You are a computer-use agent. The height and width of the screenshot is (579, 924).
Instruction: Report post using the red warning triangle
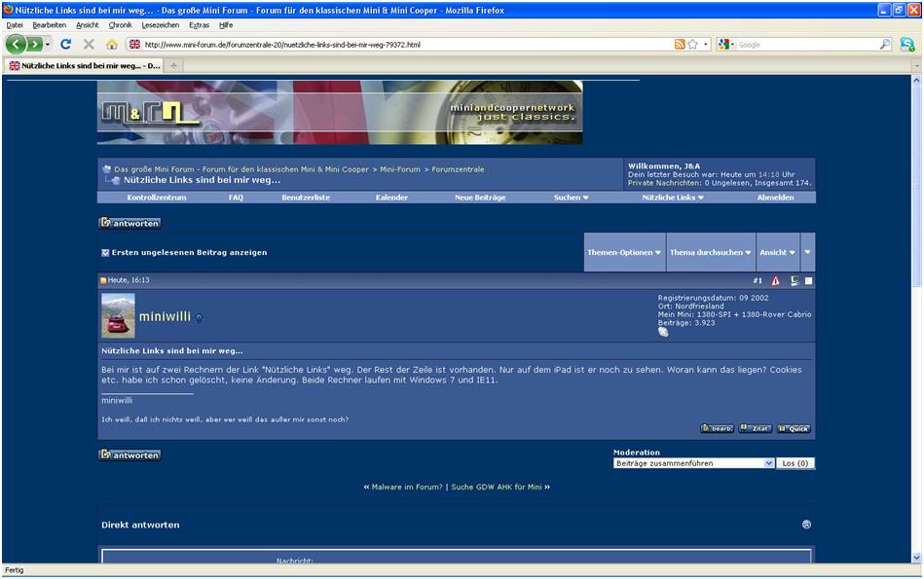pos(775,281)
